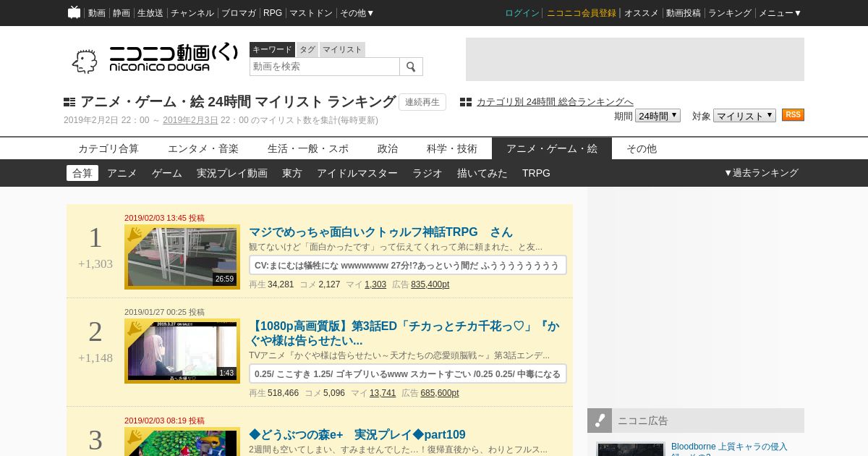Screen dimensions: 868x456
Task: Click the Niconico TV icon in top bar
Action: (x=74, y=12)
